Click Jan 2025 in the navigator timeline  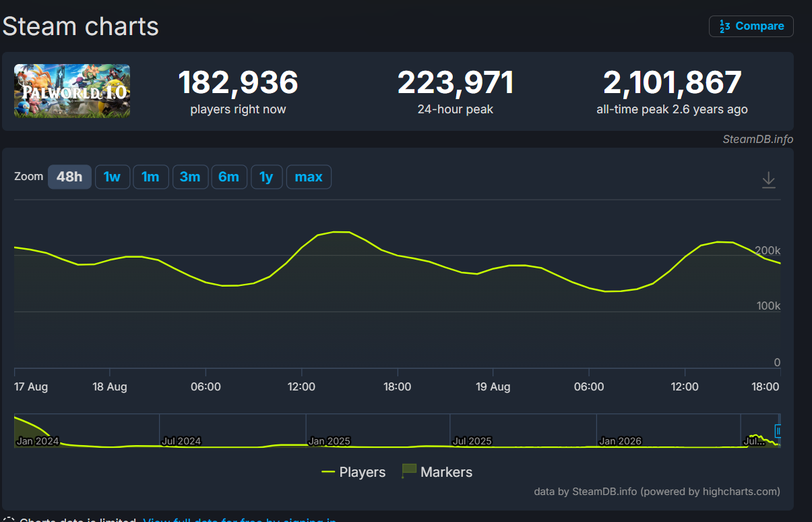coord(330,441)
